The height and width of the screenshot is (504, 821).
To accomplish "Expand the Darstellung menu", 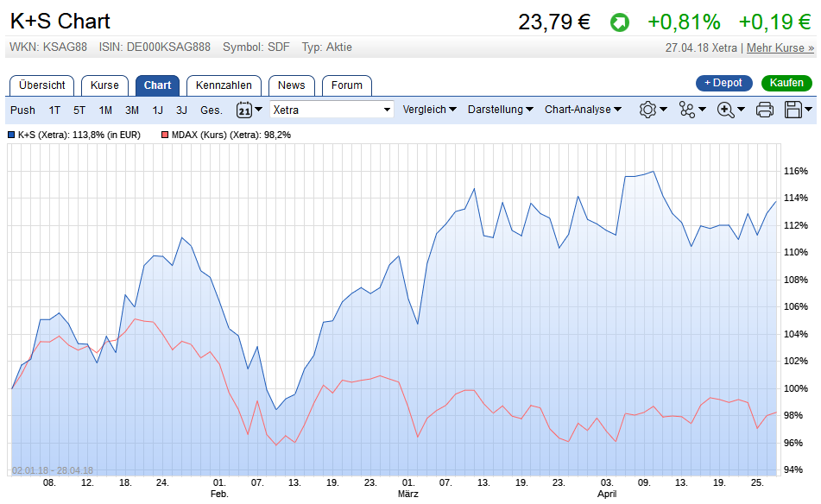I will click(501, 110).
